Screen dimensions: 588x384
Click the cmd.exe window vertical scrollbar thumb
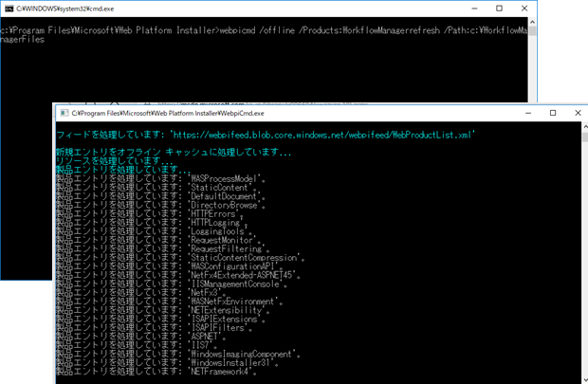pos(532,30)
